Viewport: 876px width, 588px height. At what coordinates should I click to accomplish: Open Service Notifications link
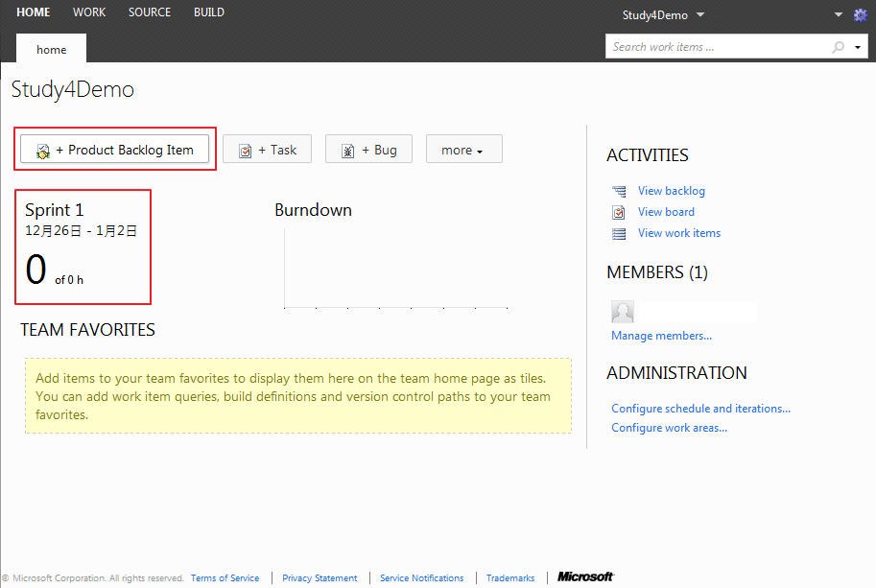click(x=421, y=578)
